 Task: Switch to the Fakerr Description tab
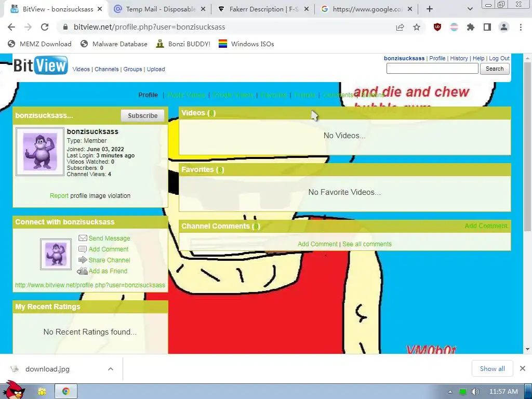(x=263, y=9)
